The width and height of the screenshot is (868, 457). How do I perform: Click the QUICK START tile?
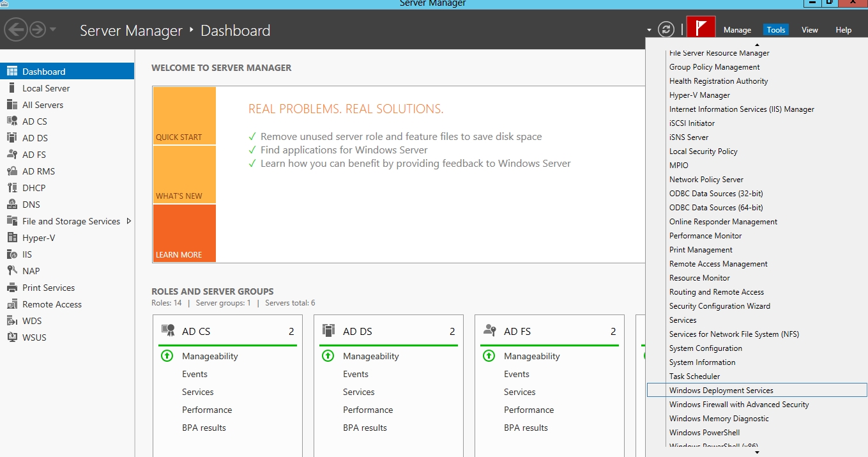(184, 116)
